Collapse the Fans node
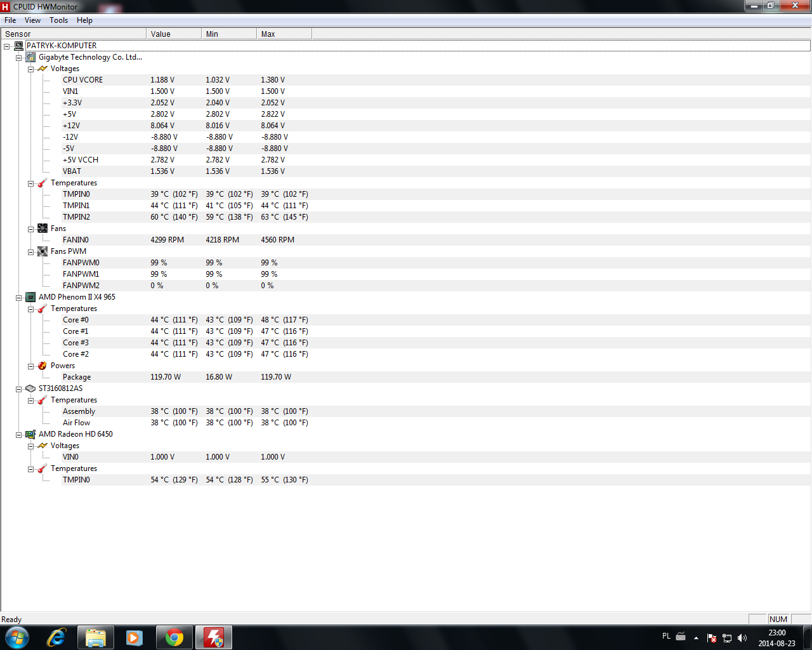 coord(30,229)
